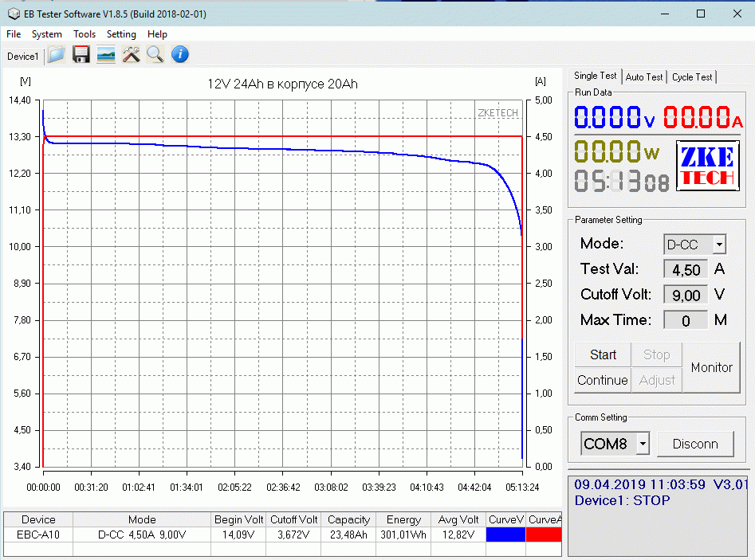The image size is (755, 560).
Task: Edit the Test Val 4,50 field
Action: (x=686, y=269)
